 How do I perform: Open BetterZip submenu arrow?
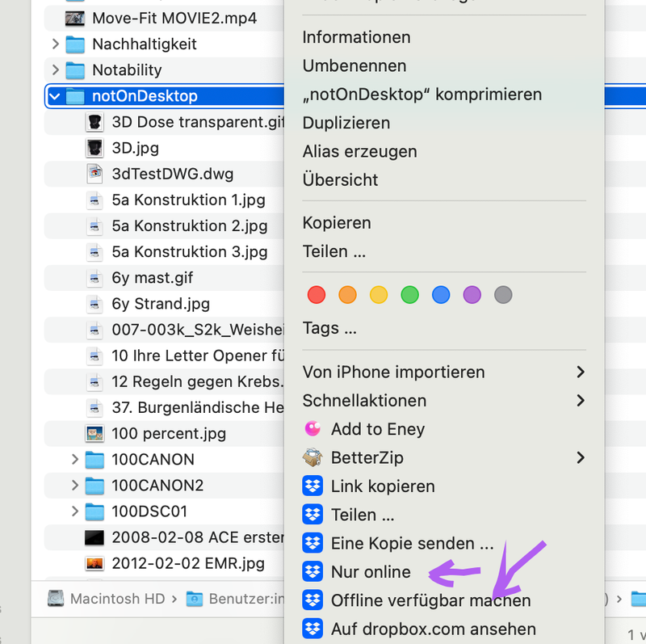click(581, 457)
